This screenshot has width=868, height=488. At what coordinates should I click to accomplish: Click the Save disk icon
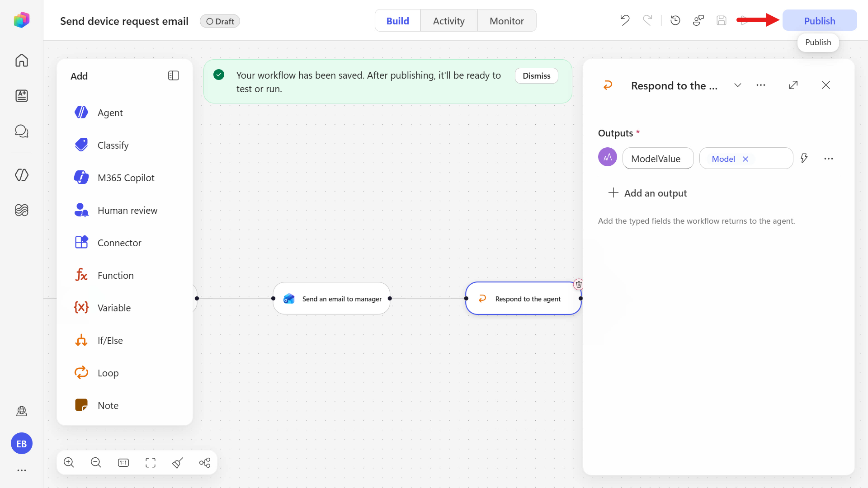pos(722,20)
